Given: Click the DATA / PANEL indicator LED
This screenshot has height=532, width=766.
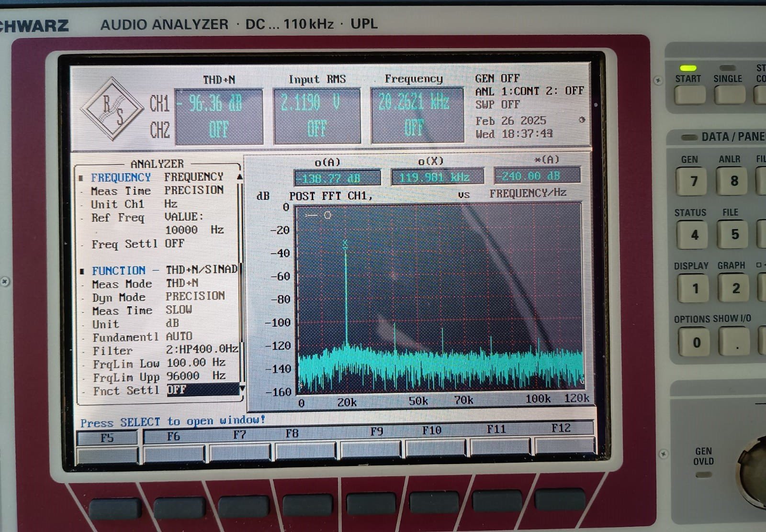Looking at the screenshot, I should (689, 137).
